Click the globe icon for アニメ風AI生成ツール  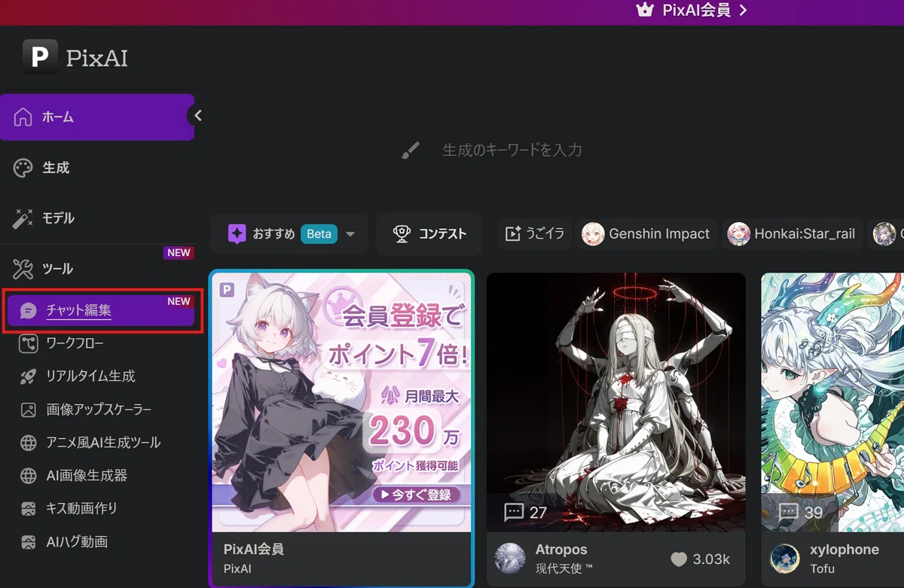coord(29,443)
